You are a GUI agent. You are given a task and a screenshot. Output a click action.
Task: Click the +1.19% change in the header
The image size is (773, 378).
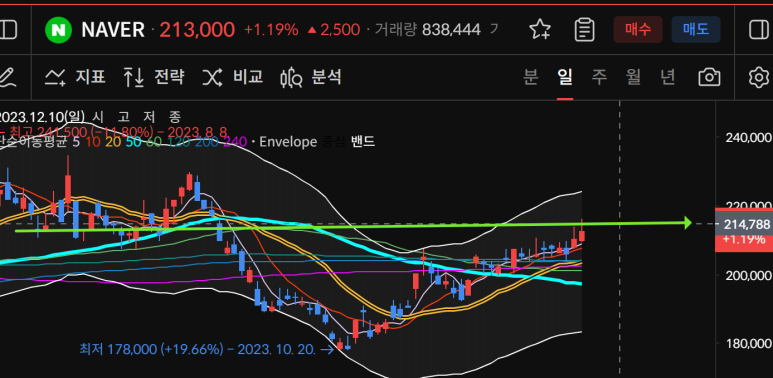point(271,30)
